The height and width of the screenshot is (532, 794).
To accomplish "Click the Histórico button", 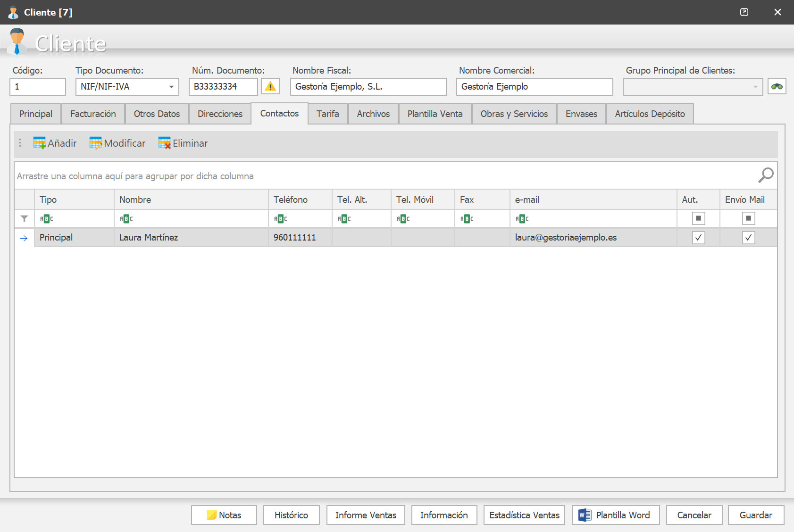I will (x=291, y=515).
